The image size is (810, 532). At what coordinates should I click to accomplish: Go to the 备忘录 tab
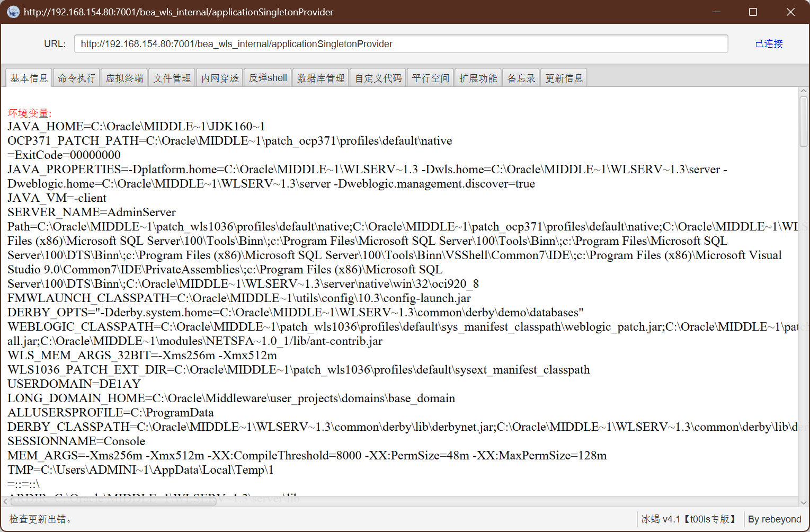click(x=521, y=78)
